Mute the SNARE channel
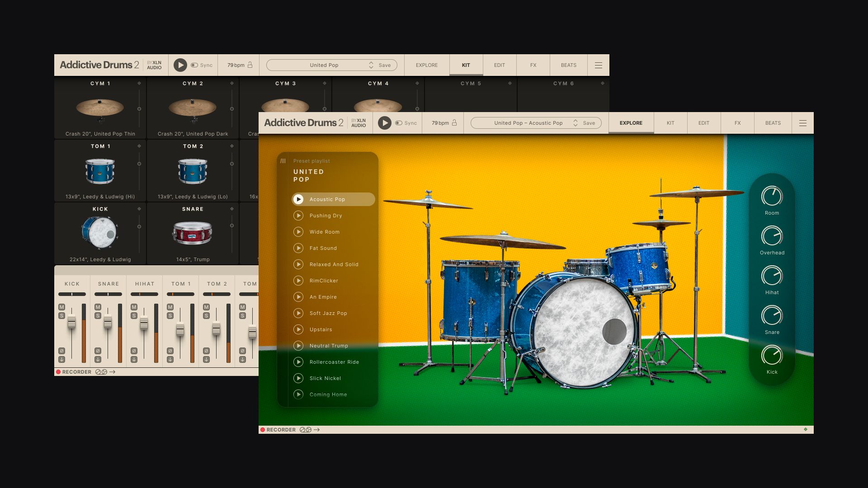This screenshot has width=868, height=488. tap(98, 307)
